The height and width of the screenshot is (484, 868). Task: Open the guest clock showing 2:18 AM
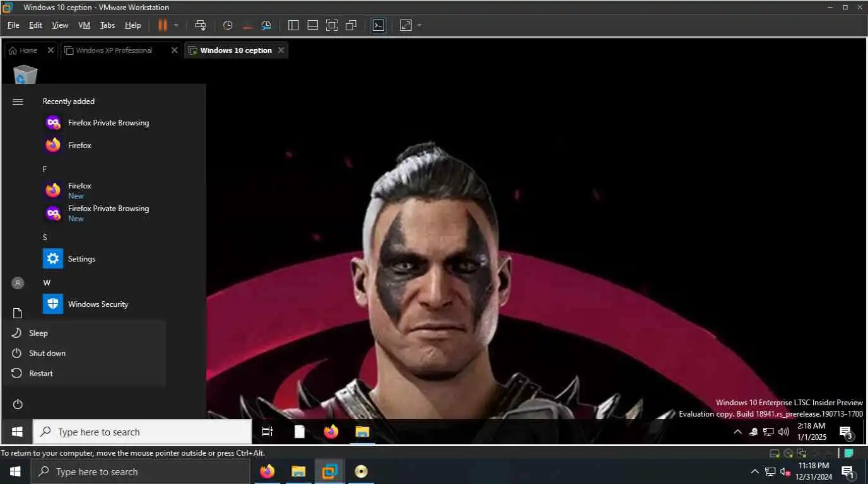tap(812, 432)
